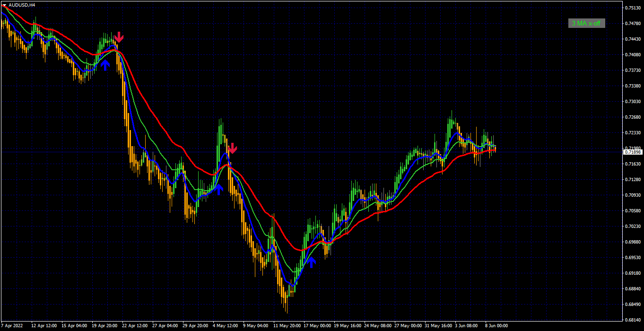
Task: Select the AUDUSD,H4 chart title
Action: click(22, 5)
